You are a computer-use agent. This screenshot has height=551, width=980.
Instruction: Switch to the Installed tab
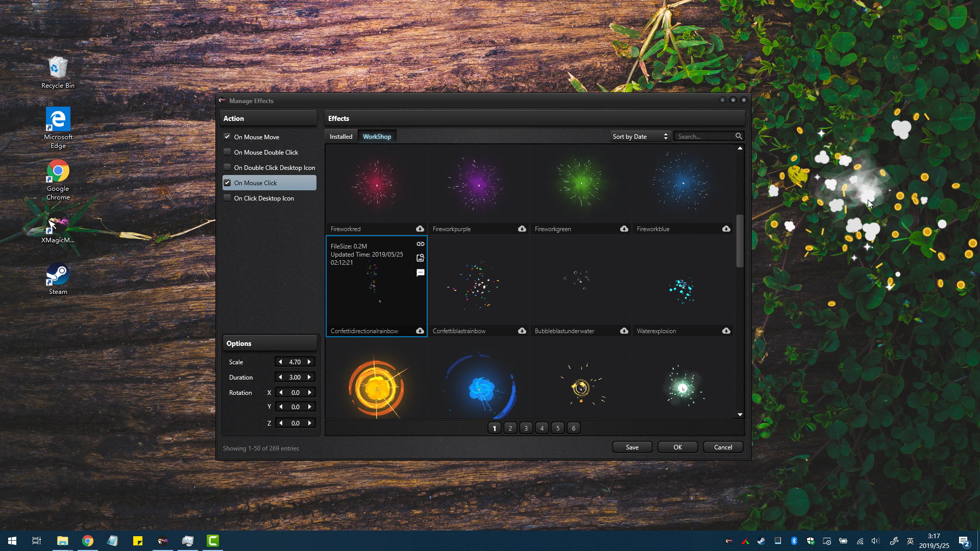(x=340, y=136)
